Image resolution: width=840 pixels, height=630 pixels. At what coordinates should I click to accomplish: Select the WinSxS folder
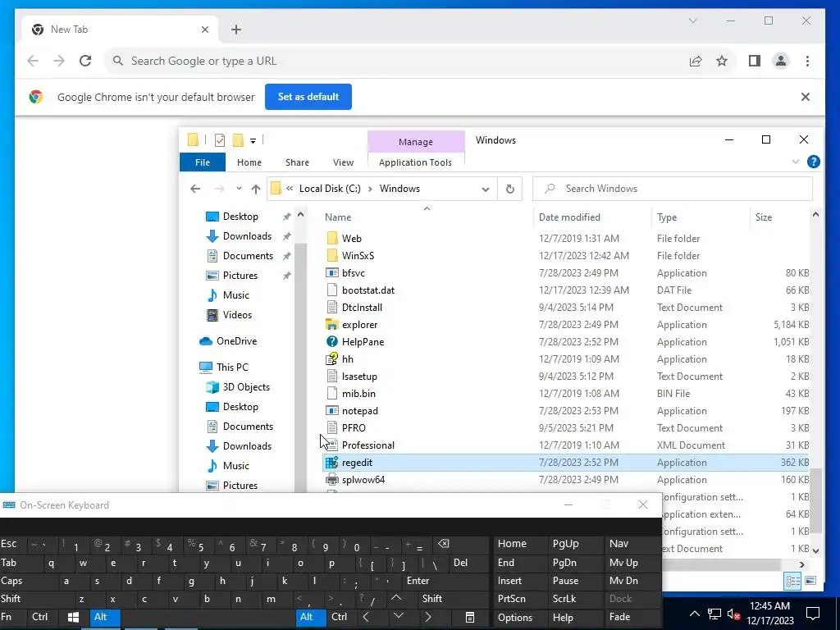(x=358, y=256)
